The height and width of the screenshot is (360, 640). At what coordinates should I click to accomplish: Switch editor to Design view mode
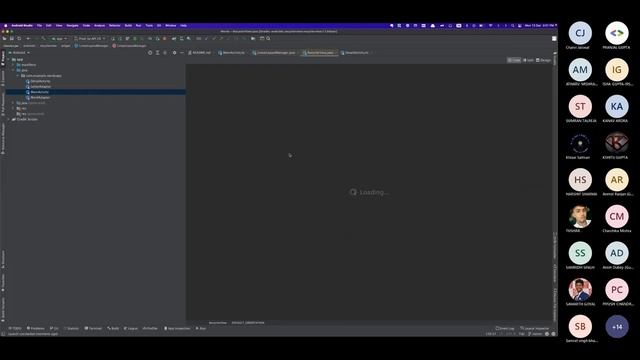[543, 60]
